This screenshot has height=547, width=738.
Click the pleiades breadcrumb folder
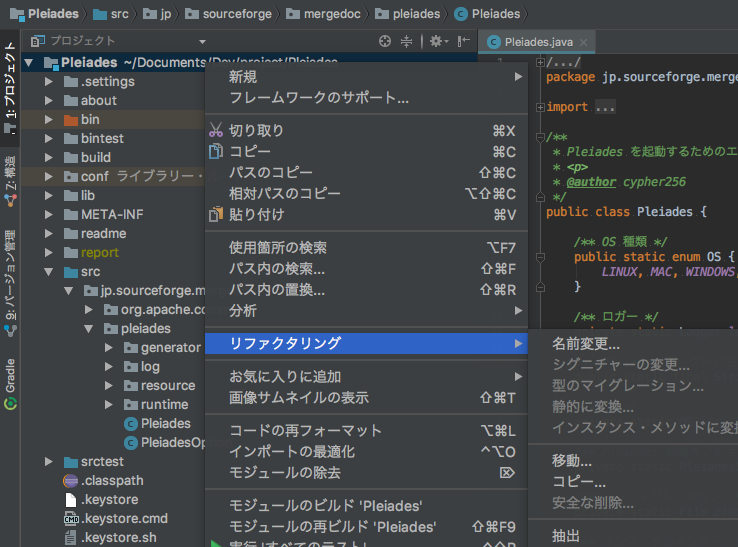pyautogui.click(x=408, y=14)
